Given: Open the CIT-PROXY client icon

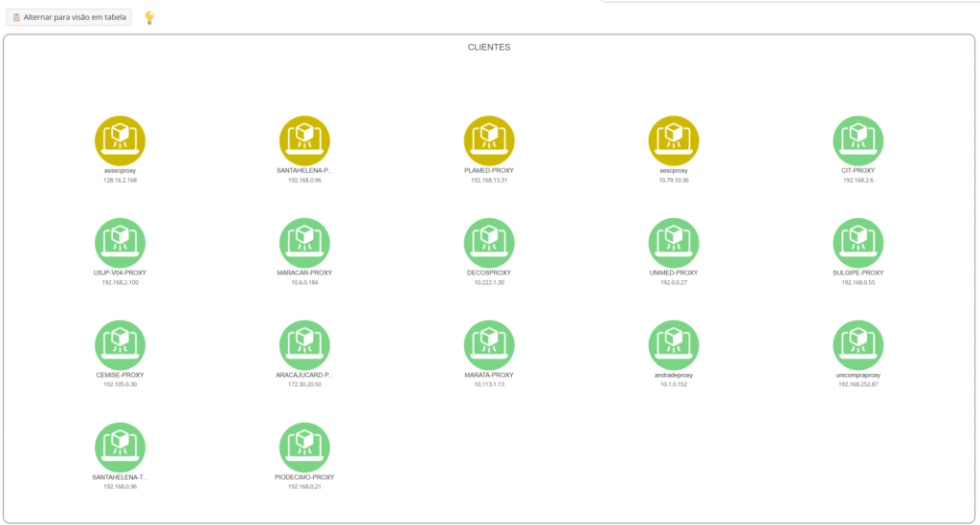Looking at the screenshot, I should [858, 141].
